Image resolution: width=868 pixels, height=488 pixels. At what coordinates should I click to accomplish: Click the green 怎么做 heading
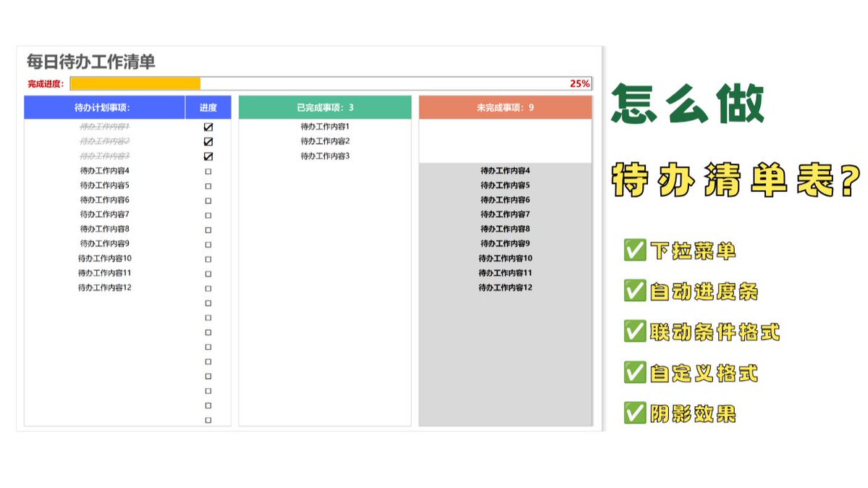(x=688, y=104)
